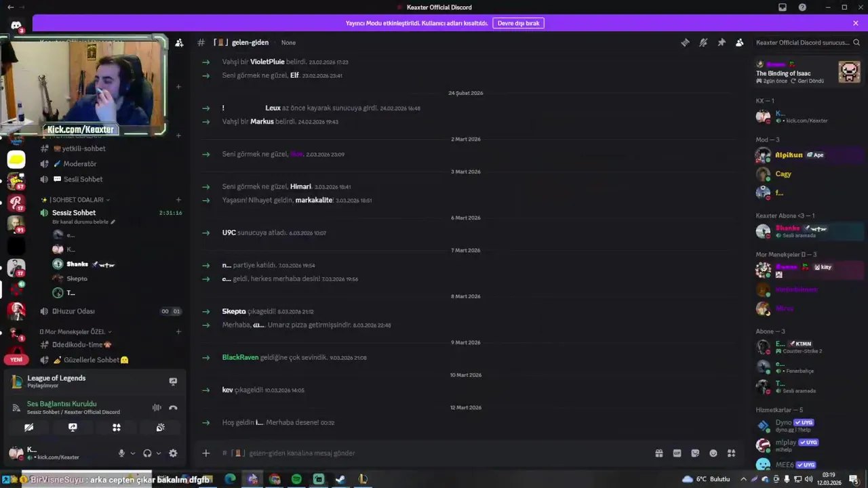Open Dyno bot in member list

tap(808, 426)
